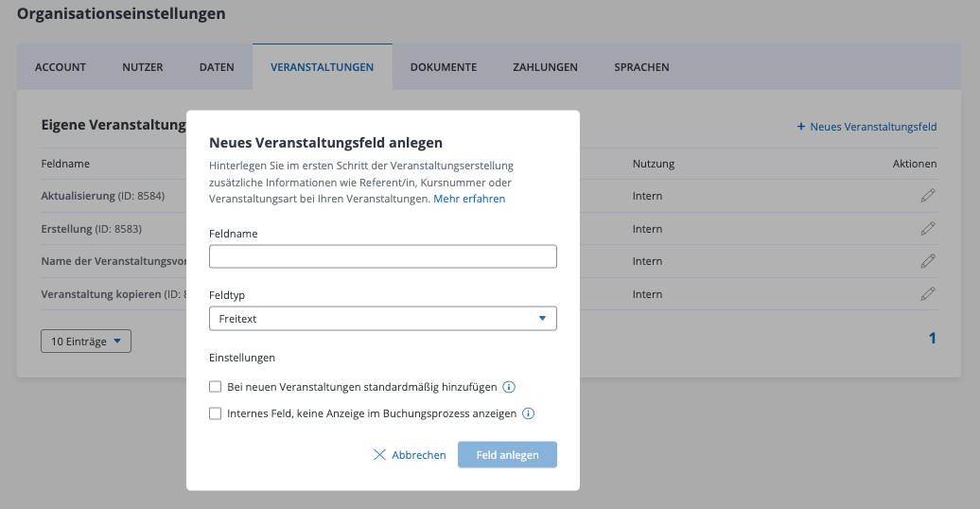The image size is (980, 509).
Task: Follow the Mehr erfahren link
Action: tap(469, 199)
